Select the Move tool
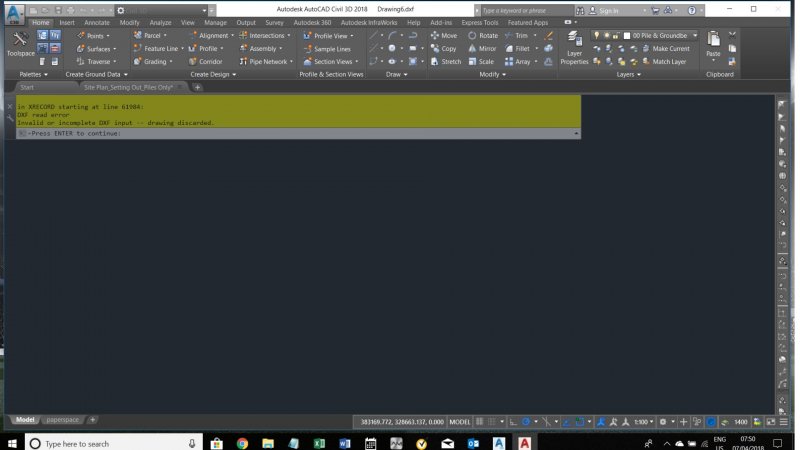 [x=444, y=36]
